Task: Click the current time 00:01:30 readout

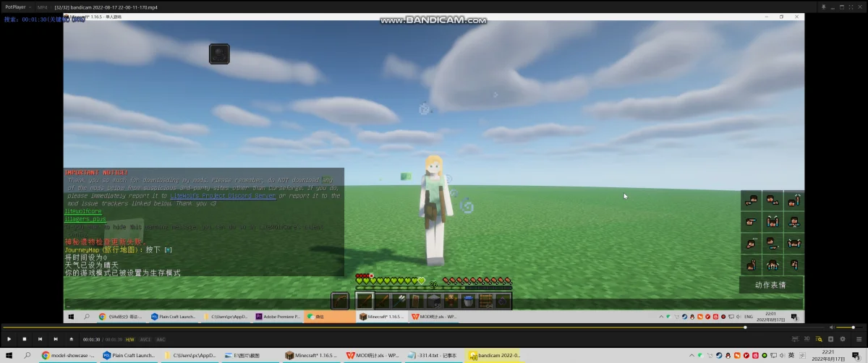Action: [x=91, y=339]
